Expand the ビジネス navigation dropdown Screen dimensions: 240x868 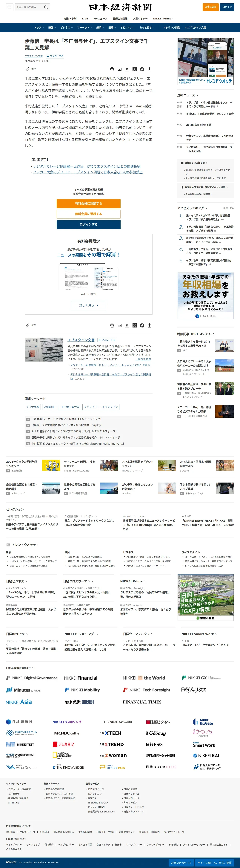[66, 28]
